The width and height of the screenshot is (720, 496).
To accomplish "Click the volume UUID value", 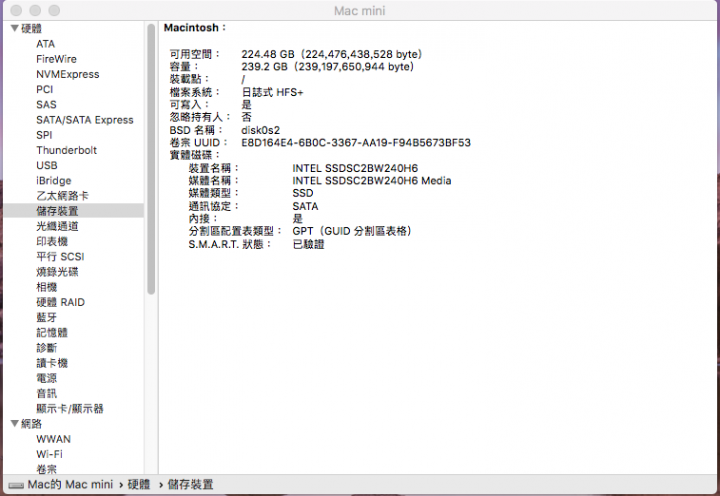I will [356, 142].
